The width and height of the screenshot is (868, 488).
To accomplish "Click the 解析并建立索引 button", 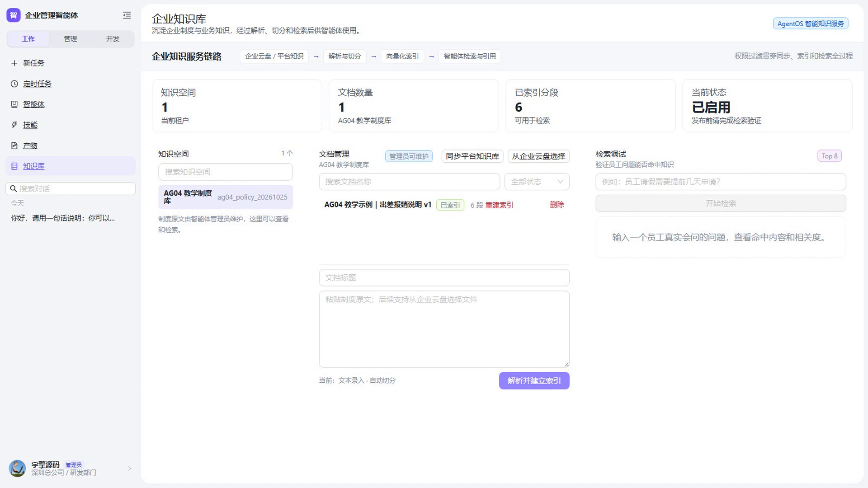I will 534,381.
